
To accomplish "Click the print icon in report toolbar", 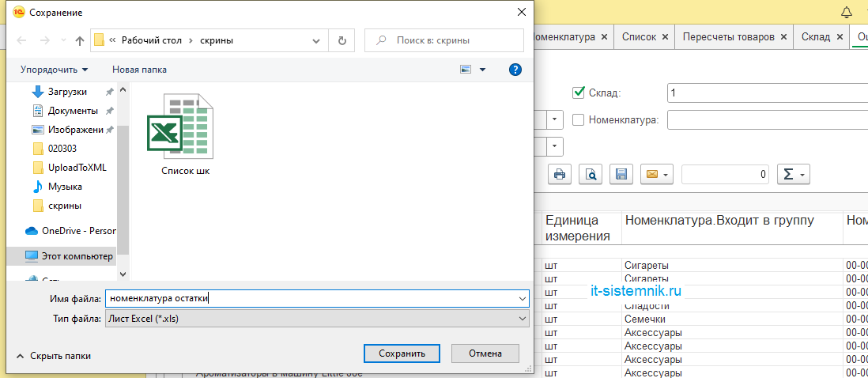I will click(x=560, y=174).
